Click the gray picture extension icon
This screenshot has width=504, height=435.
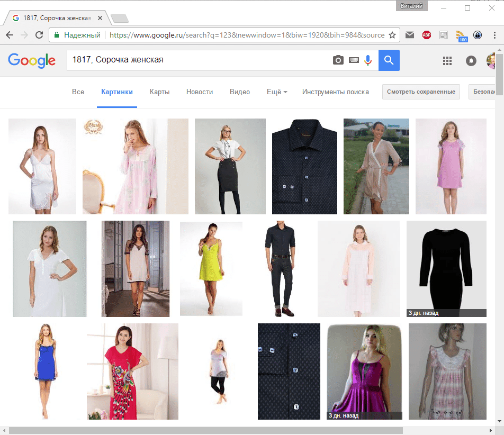pos(444,35)
